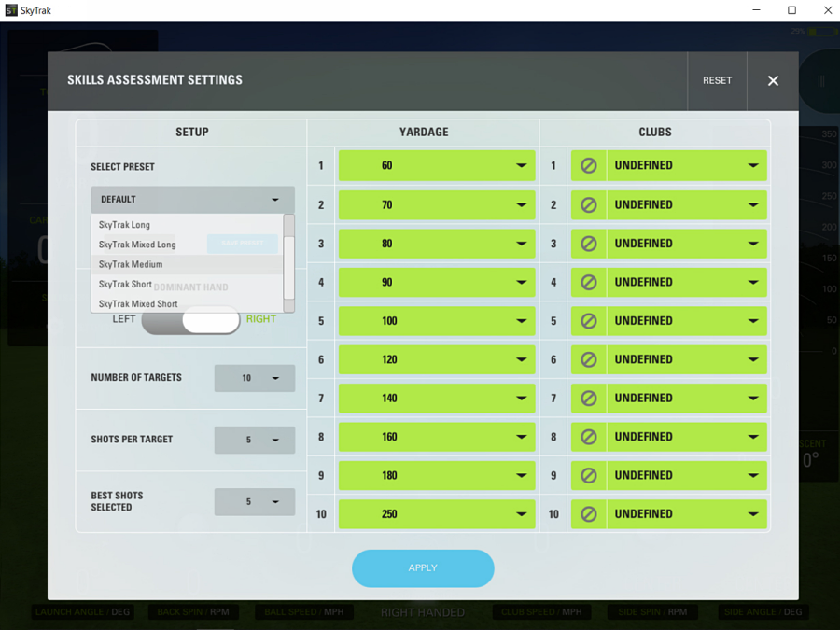The width and height of the screenshot is (840, 630).
Task: Click the club icon in clubs row 3
Action: pyautogui.click(x=588, y=244)
